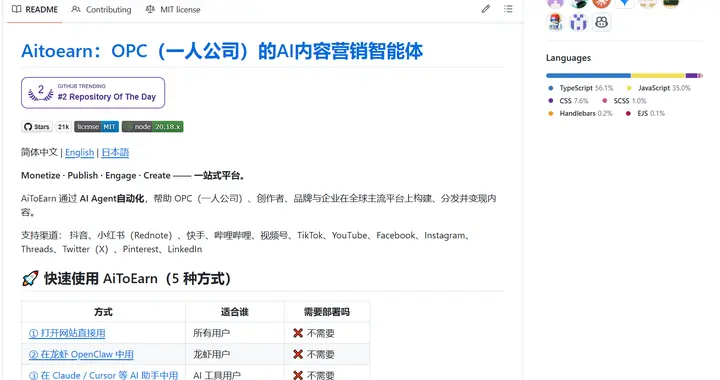Open the GitHub Trending #2 Repository badge
This screenshot has width=720, height=380.
pyautogui.click(x=93, y=93)
